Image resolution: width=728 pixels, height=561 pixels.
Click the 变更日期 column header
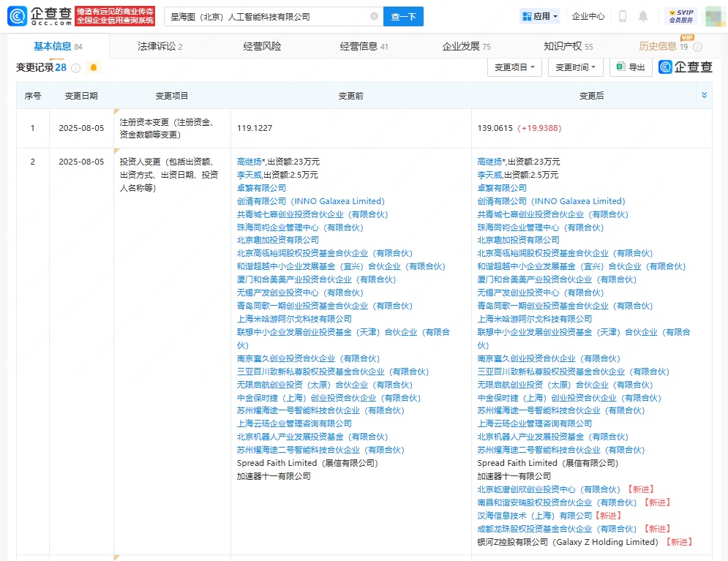(x=81, y=96)
